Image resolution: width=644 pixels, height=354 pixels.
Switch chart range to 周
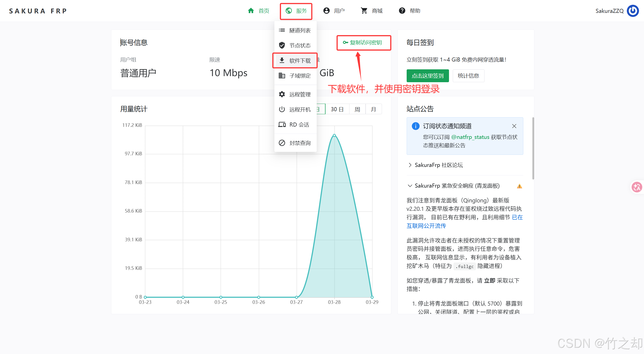click(357, 109)
